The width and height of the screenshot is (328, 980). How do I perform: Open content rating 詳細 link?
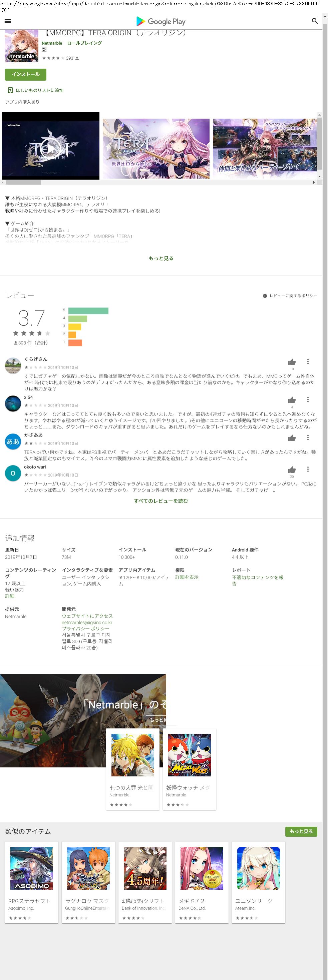pos(10,596)
